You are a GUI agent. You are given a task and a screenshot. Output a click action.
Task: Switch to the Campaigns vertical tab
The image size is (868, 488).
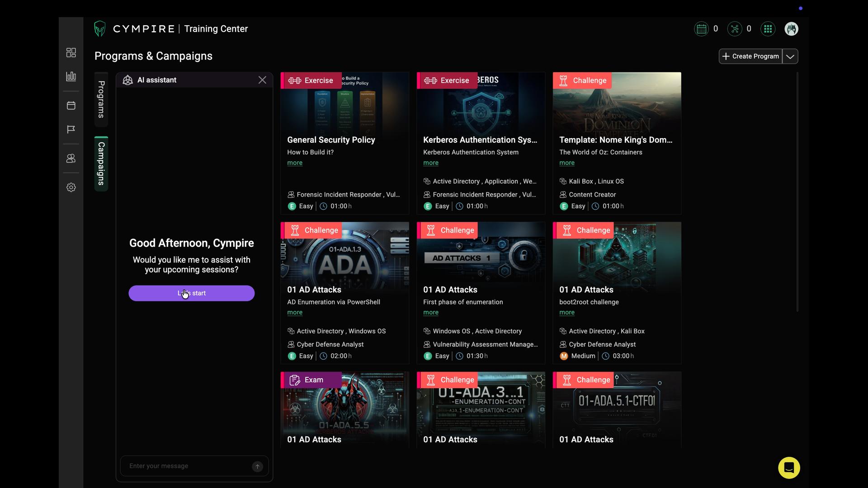[101, 164]
